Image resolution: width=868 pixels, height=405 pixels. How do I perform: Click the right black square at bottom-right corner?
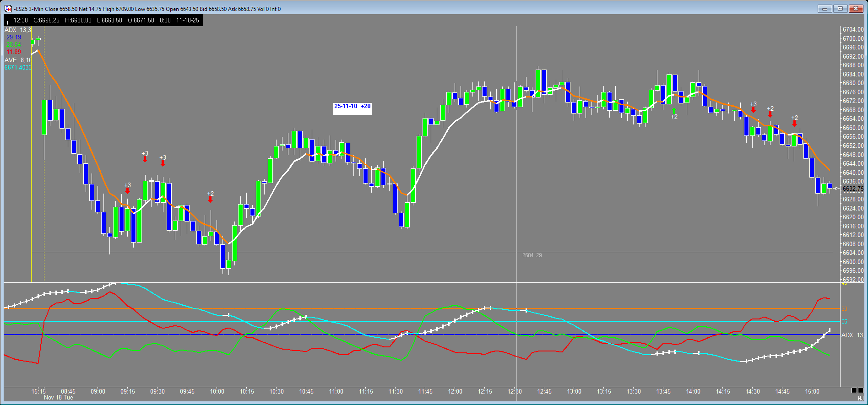(x=860, y=390)
